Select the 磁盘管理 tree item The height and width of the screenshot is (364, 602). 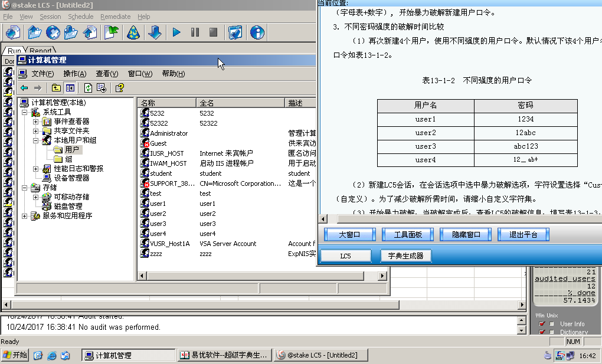(x=68, y=206)
